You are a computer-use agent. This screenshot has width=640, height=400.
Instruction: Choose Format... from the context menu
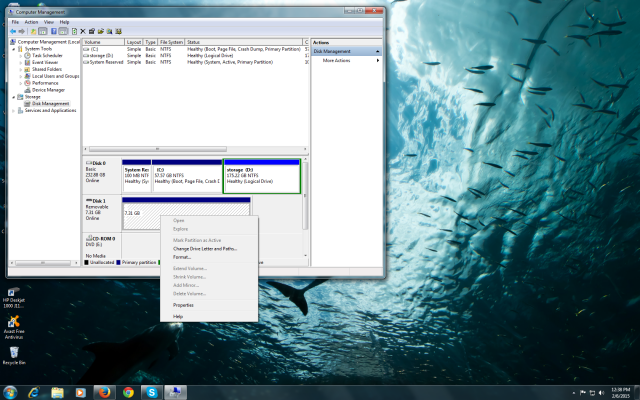coord(182,257)
